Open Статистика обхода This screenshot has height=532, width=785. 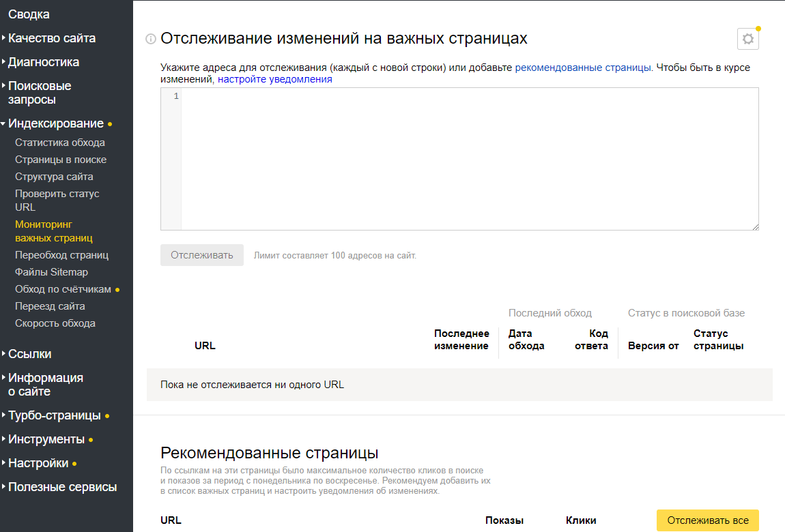(x=60, y=143)
